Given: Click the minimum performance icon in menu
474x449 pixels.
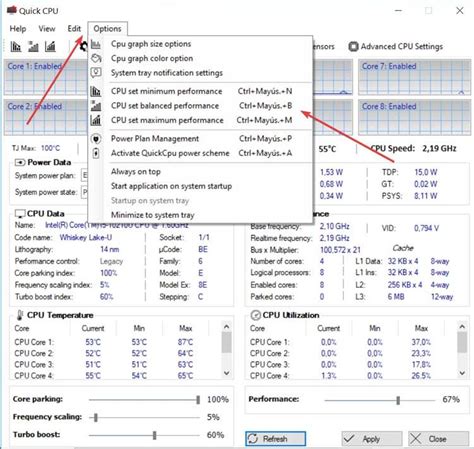Looking at the screenshot, I should coord(96,91).
